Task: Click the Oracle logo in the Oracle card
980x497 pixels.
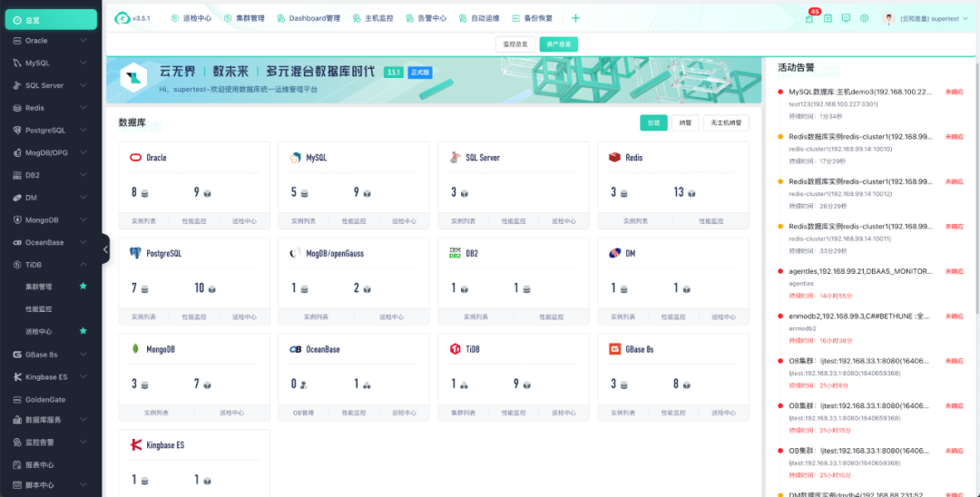Action: click(x=135, y=157)
